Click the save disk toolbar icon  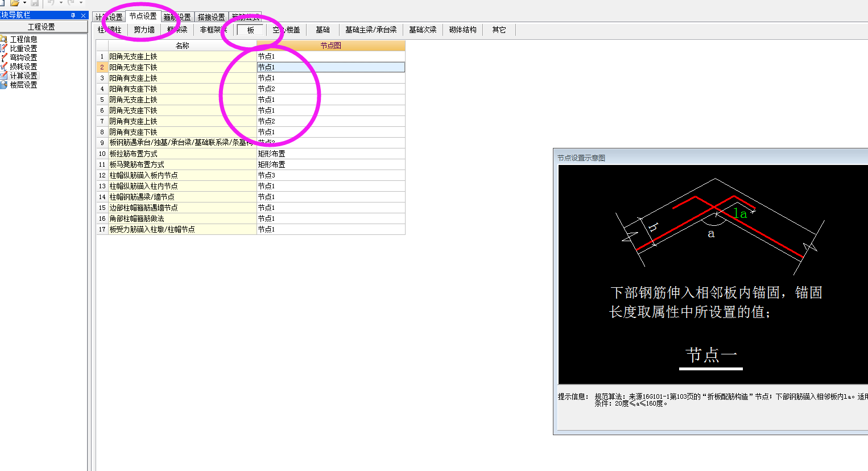(35, 3)
